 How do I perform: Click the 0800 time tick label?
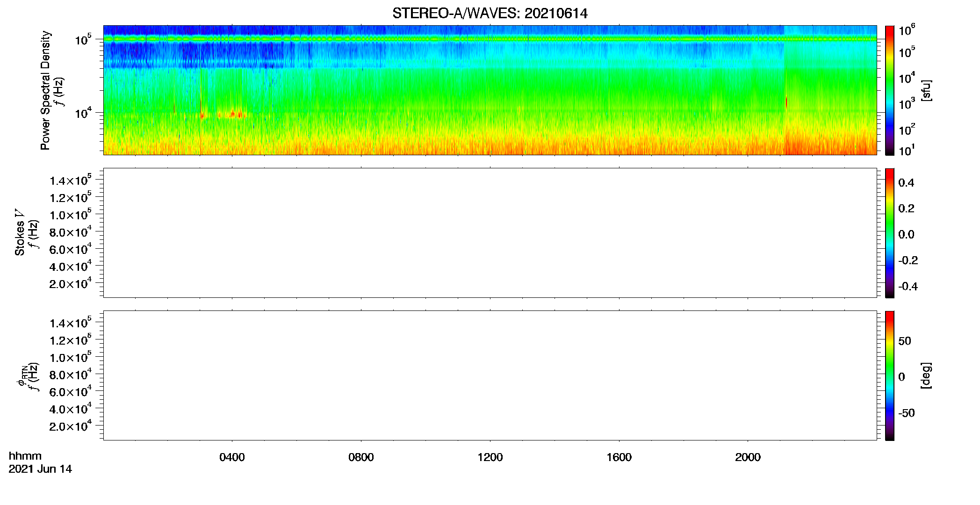[x=361, y=457]
